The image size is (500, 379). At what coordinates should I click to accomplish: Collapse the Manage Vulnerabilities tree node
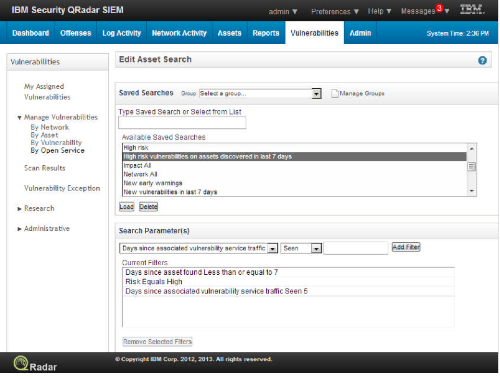(19, 118)
